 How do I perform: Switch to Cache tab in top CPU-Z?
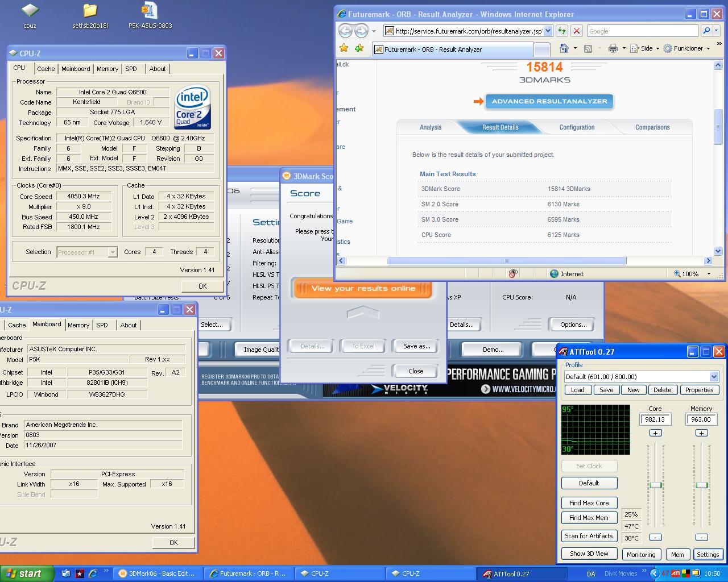[x=46, y=69]
